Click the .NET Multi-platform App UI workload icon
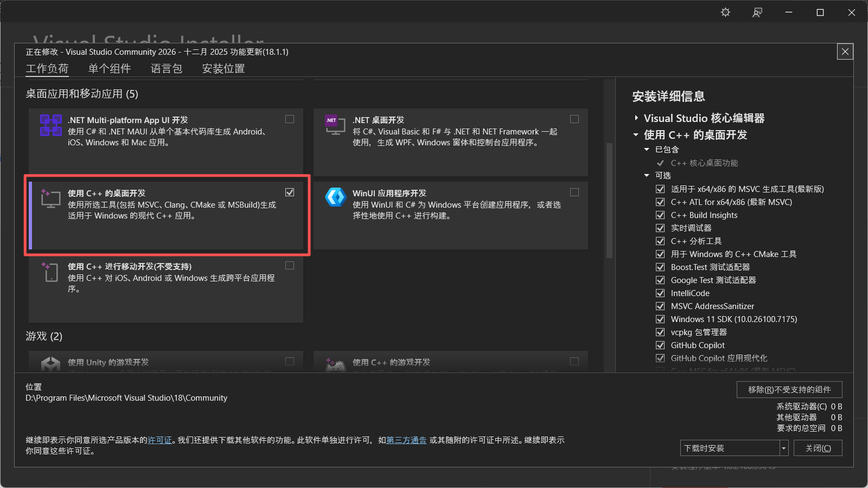This screenshot has width=868, height=488. [x=50, y=125]
